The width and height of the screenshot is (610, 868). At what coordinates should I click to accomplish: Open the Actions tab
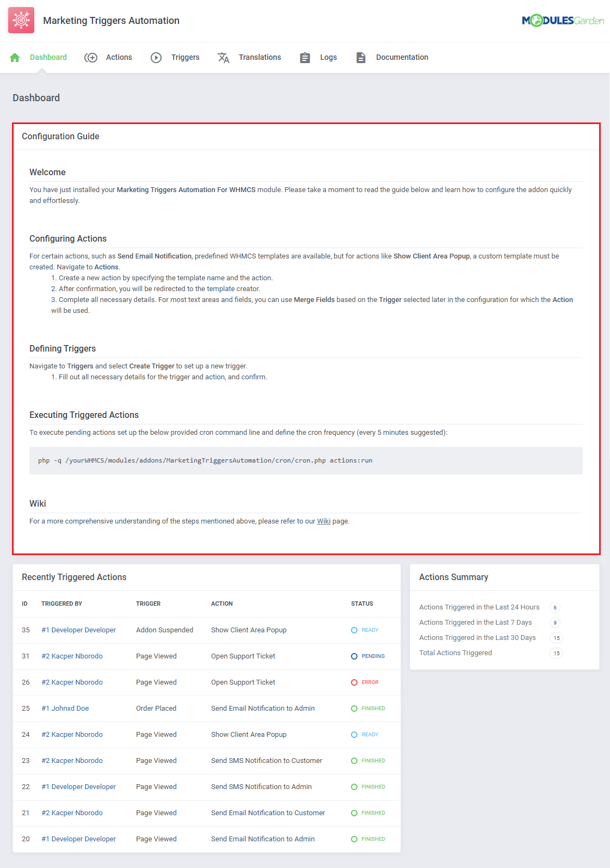click(x=119, y=57)
